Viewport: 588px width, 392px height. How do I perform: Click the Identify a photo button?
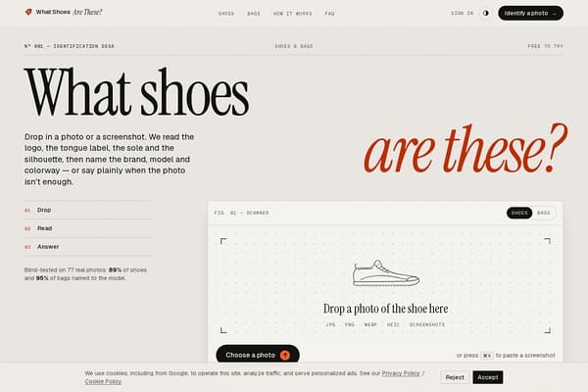(530, 13)
